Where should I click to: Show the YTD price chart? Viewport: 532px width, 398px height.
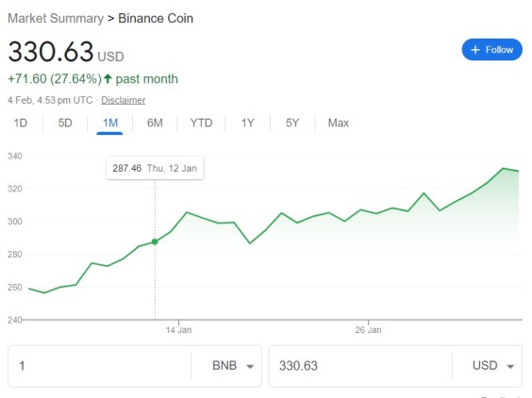coord(201,123)
